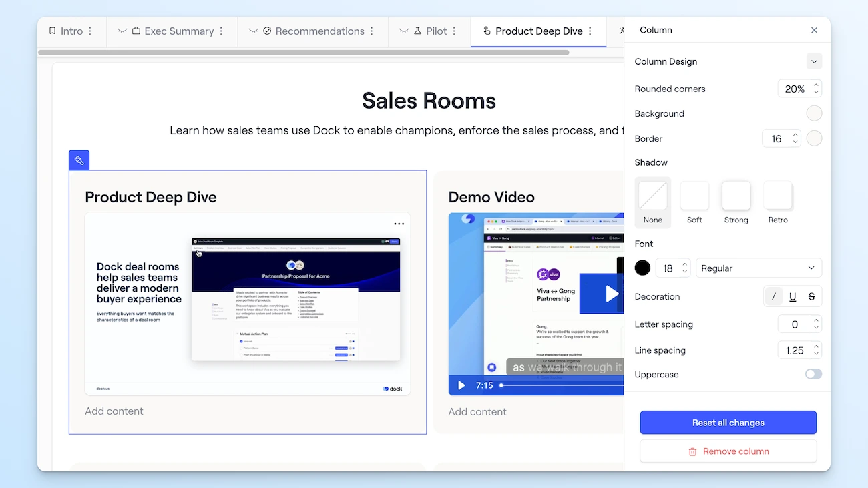The height and width of the screenshot is (488, 868).
Task: Click the trash icon in Remove column
Action: [692, 452]
